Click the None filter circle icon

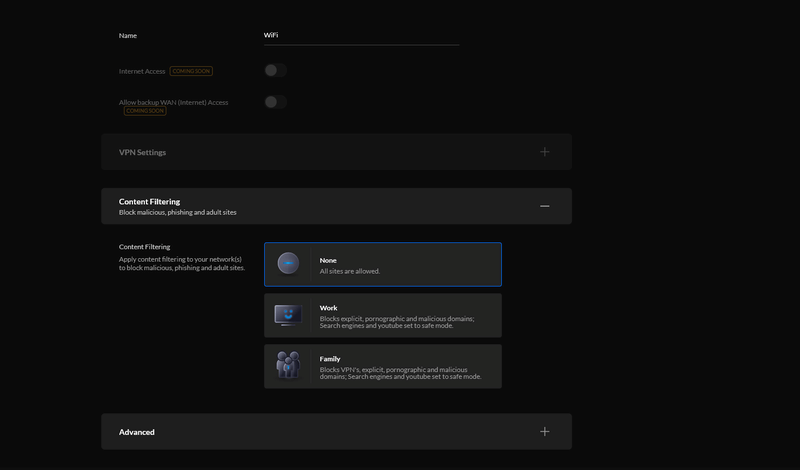pos(288,264)
